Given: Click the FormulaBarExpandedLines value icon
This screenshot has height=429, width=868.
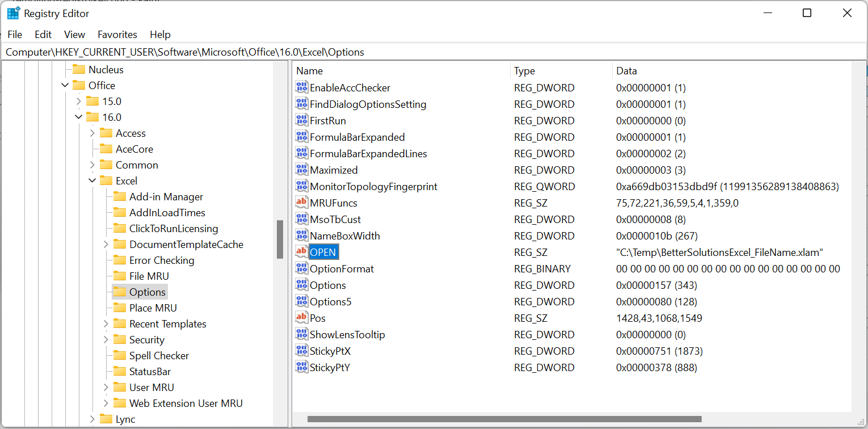Looking at the screenshot, I should tap(302, 153).
